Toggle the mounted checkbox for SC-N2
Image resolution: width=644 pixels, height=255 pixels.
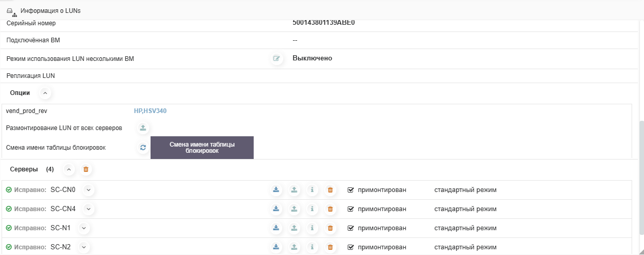(351, 247)
